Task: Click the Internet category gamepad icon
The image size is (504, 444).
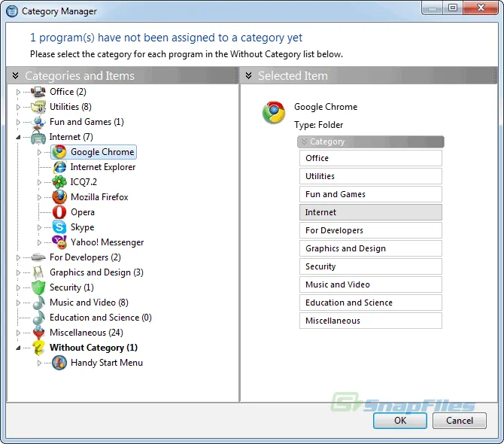Action: [x=38, y=137]
